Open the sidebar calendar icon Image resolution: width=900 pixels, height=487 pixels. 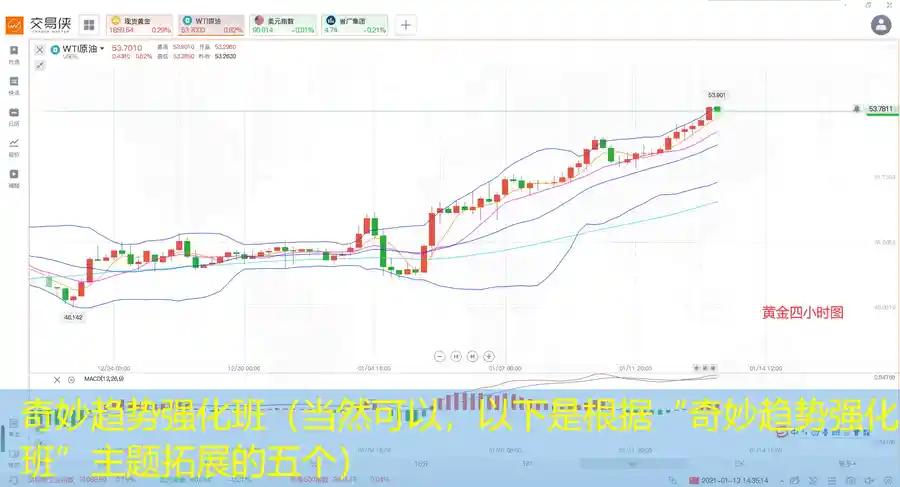(x=14, y=113)
